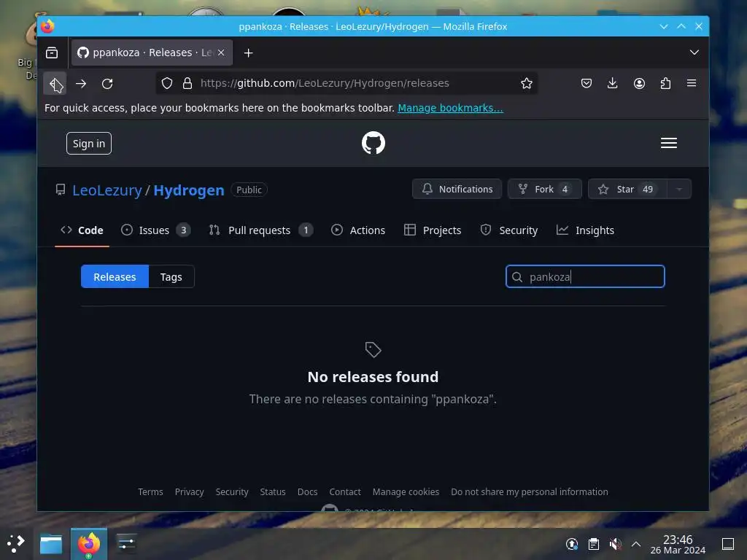
Task: Click the Manage cookies footer link
Action: tap(406, 492)
